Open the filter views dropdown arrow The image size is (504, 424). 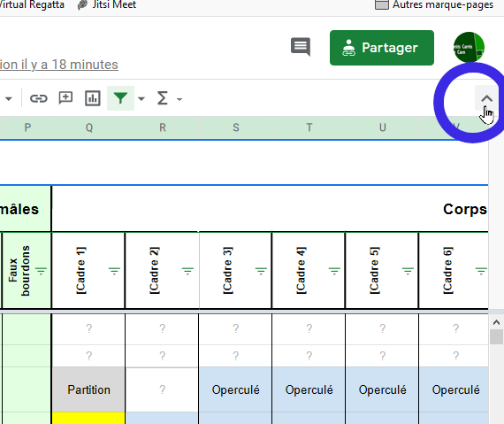[141, 99]
